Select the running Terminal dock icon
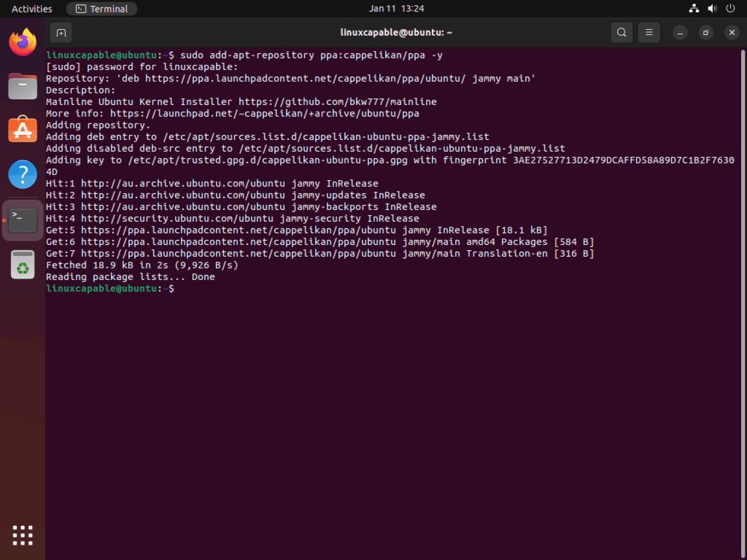This screenshot has height=560, width=747. (23, 219)
